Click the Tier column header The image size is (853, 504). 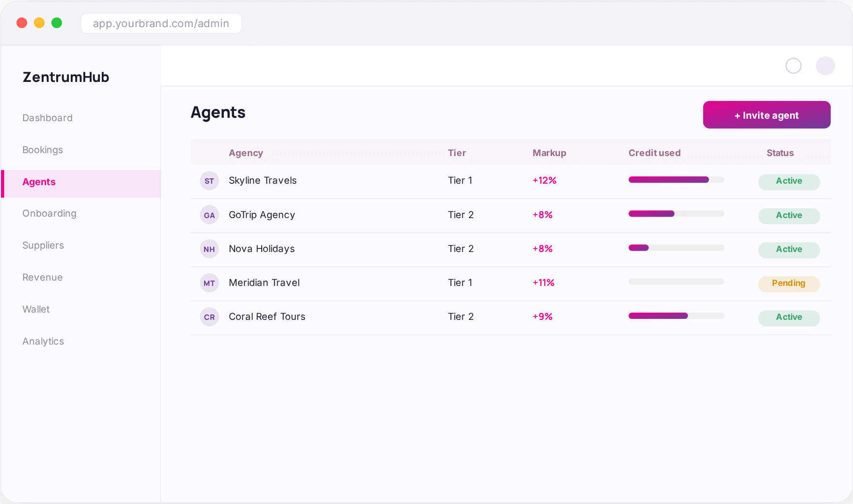pyautogui.click(x=457, y=153)
